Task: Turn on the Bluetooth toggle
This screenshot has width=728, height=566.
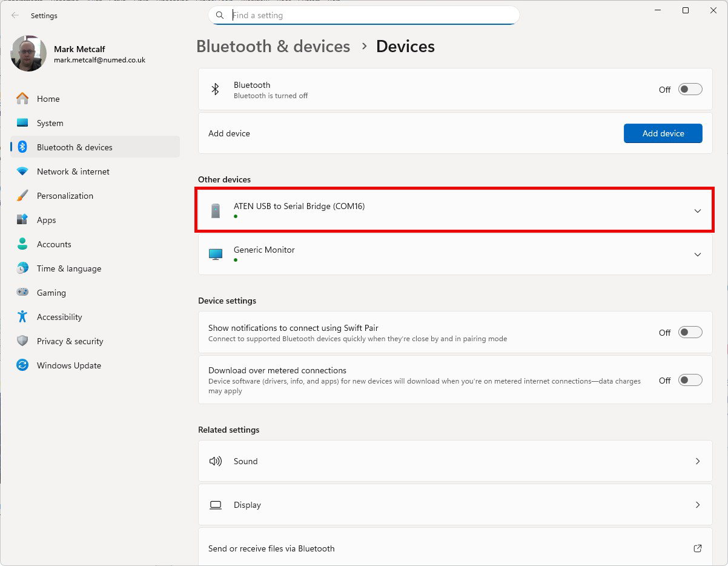Action: tap(690, 90)
